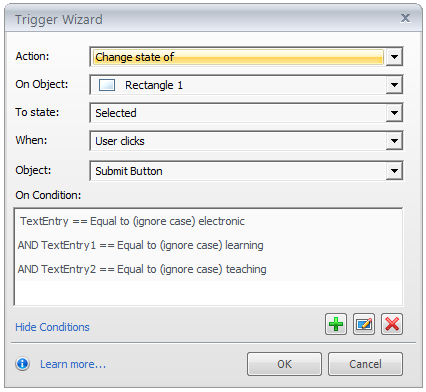Confirm the trigger with OK
This screenshot has height=392, width=426.
(x=284, y=364)
